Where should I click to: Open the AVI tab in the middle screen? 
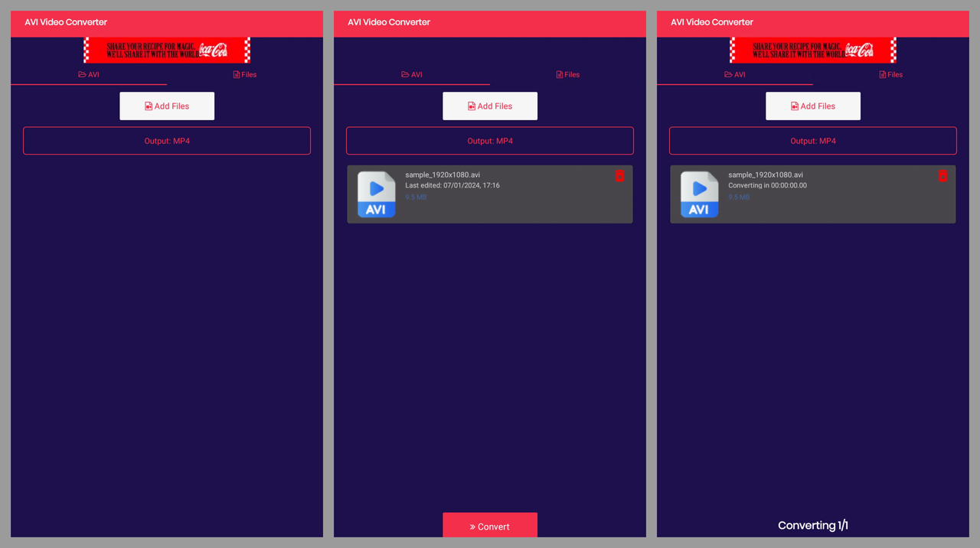[412, 74]
